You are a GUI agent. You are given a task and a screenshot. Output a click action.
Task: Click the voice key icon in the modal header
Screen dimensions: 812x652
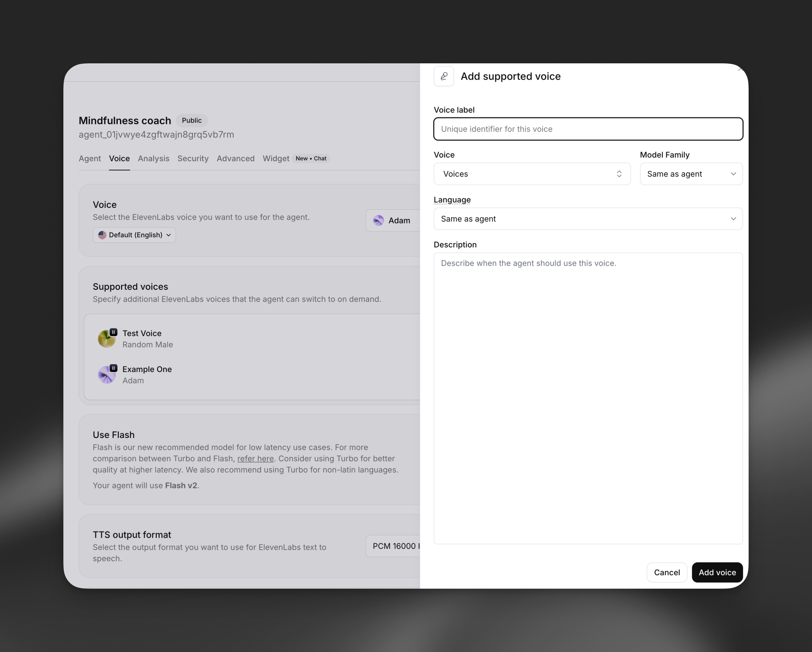point(444,76)
